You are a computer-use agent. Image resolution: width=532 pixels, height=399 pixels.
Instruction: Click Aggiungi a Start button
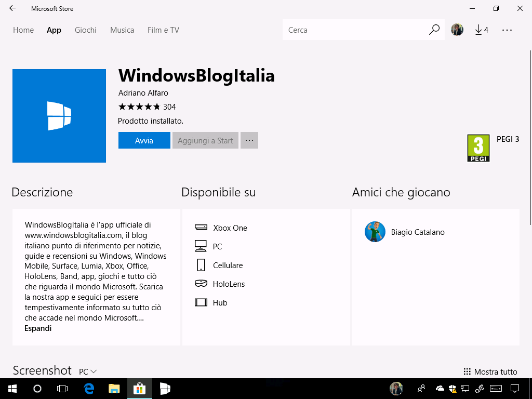205,140
